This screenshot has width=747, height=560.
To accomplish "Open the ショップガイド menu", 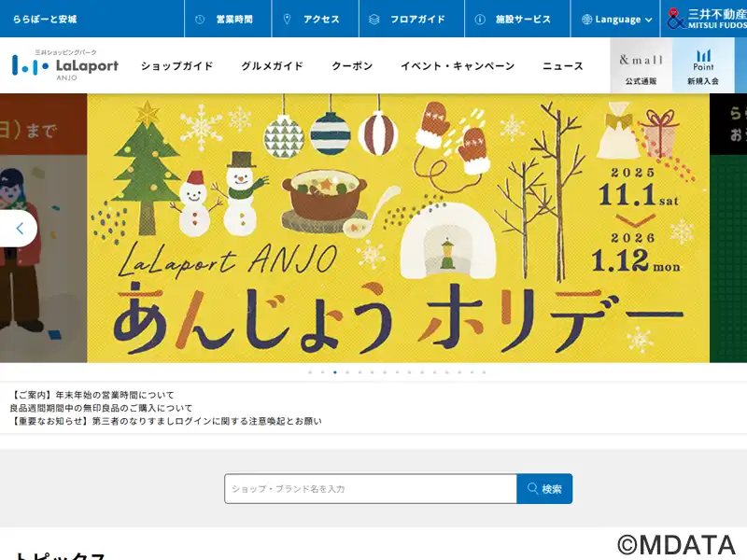I will click(x=176, y=65).
